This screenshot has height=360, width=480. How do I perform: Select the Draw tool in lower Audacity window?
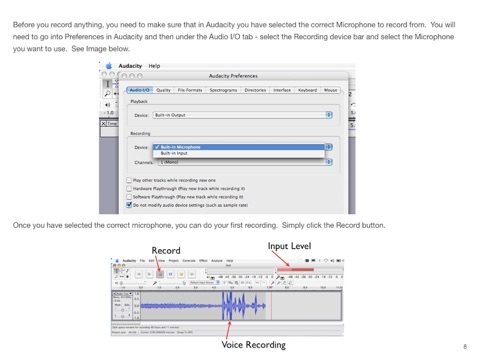pyautogui.click(x=127, y=271)
